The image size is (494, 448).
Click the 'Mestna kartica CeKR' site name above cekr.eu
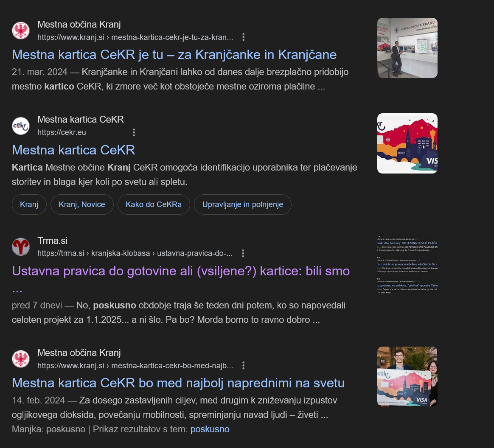pos(81,119)
